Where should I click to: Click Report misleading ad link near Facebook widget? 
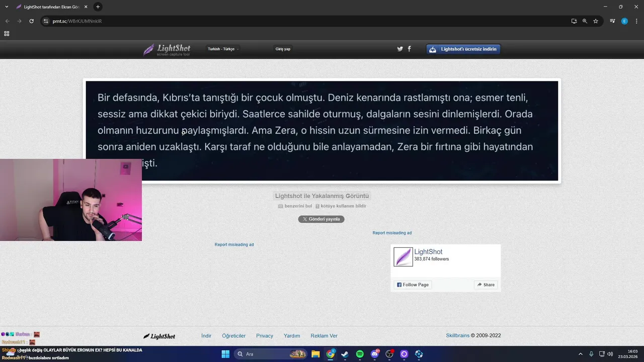(x=392, y=233)
